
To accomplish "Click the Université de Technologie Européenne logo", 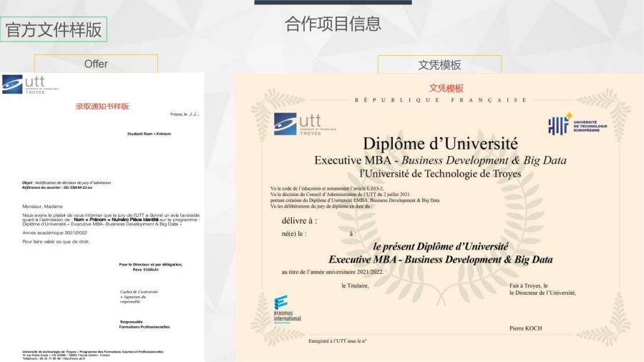I will [577, 124].
